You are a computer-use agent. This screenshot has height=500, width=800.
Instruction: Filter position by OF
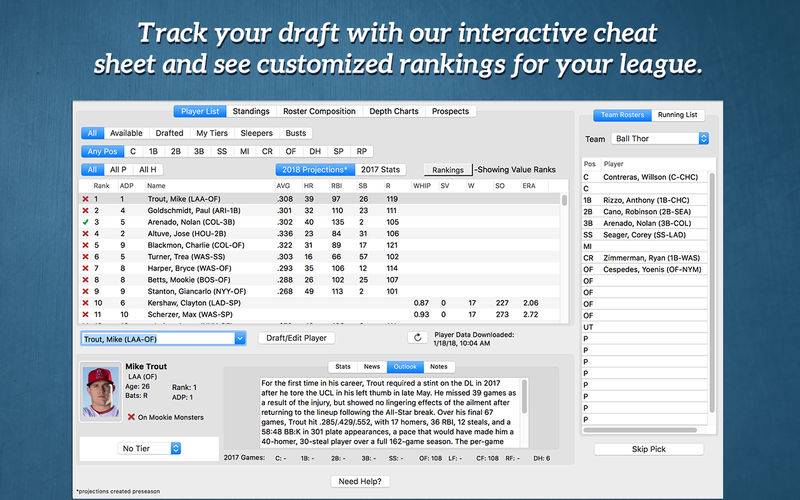pyautogui.click(x=291, y=152)
